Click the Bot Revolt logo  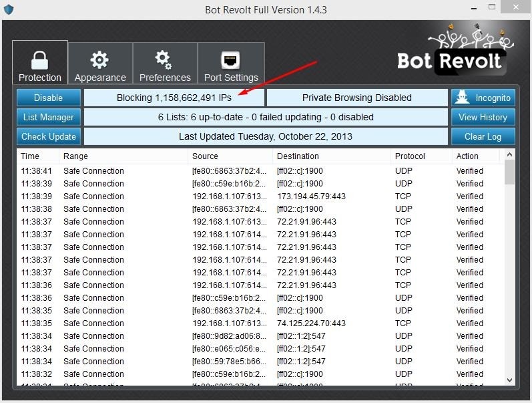pyautogui.click(x=455, y=51)
